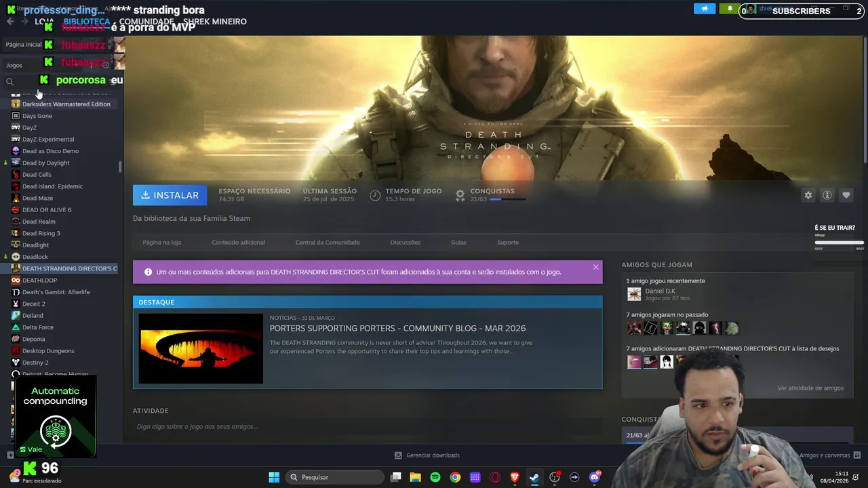Open Daniel D.K friend avatar
The image size is (868, 488).
[x=634, y=294]
